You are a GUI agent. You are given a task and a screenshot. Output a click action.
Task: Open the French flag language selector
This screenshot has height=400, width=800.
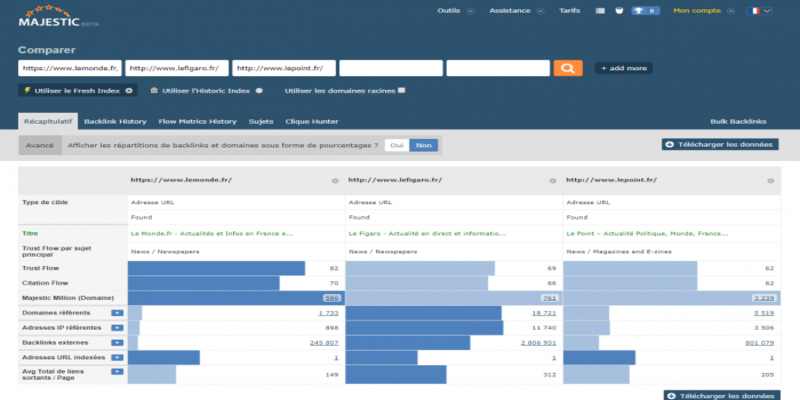coord(764,11)
